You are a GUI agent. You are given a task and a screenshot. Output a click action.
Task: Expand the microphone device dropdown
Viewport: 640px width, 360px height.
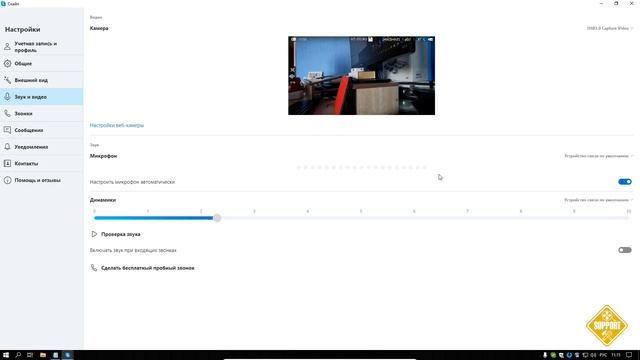(x=598, y=156)
